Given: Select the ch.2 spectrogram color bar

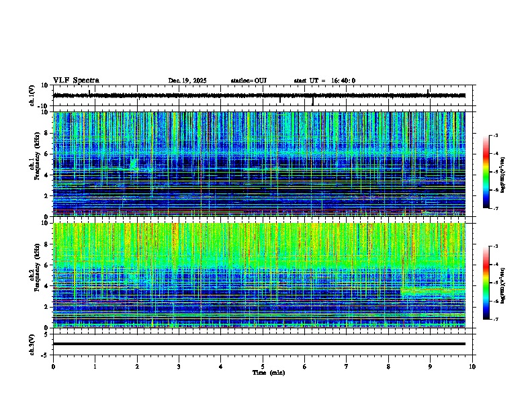Looking at the screenshot, I should (x=486, y=283).
